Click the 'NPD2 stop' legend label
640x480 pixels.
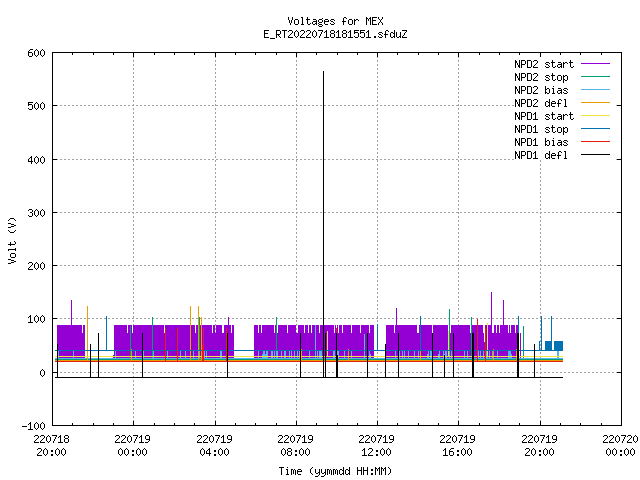[541, 77]
